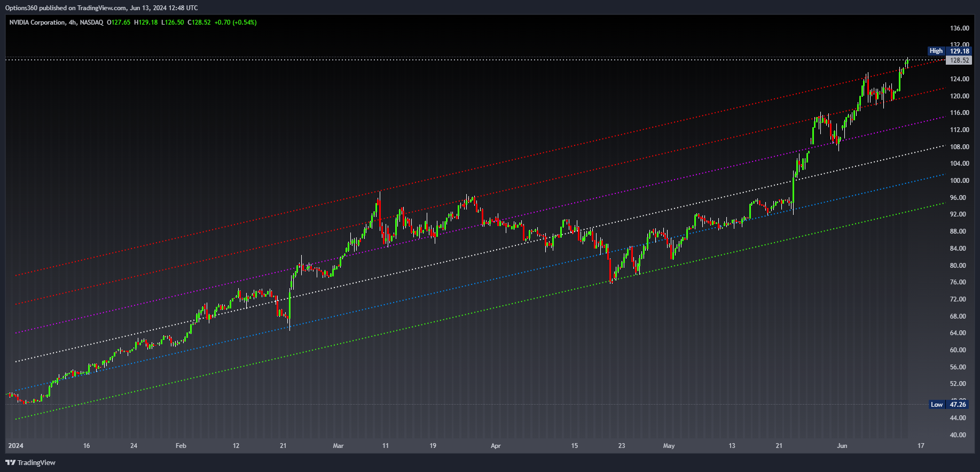Click the Mar date axis label
Viewport: 980px width, 472px height.
[x=338, y=446]
